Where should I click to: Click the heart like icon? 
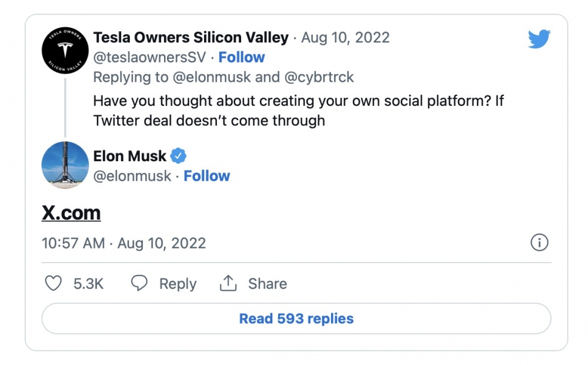click(54, 284)
